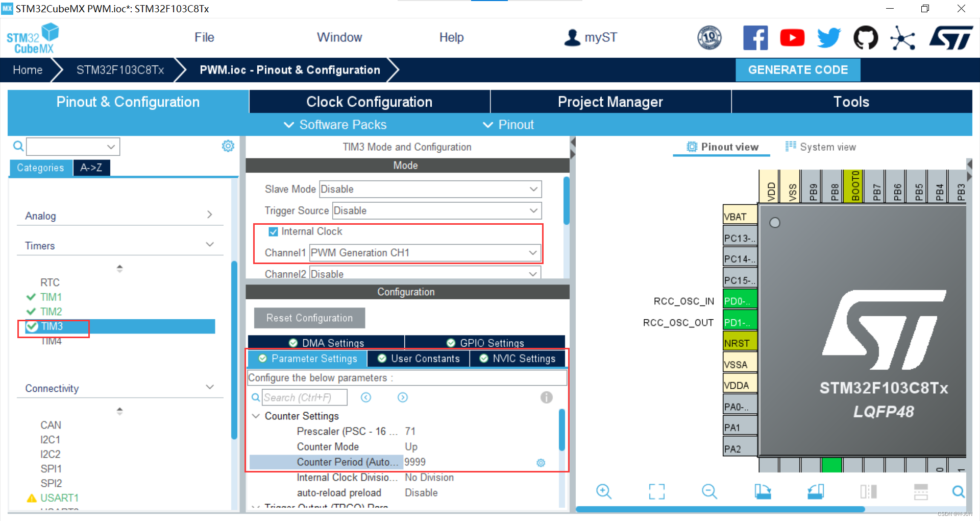Image resolution: width=980 pixels, height=521 pixels.
Task: Click STM32F103C8Tx breadcrumb
Action: (x=120, y=70)
